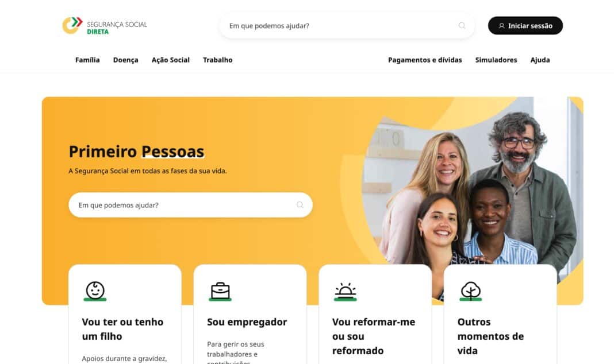Focus the hero Em que podemos ajudar field

190,205
